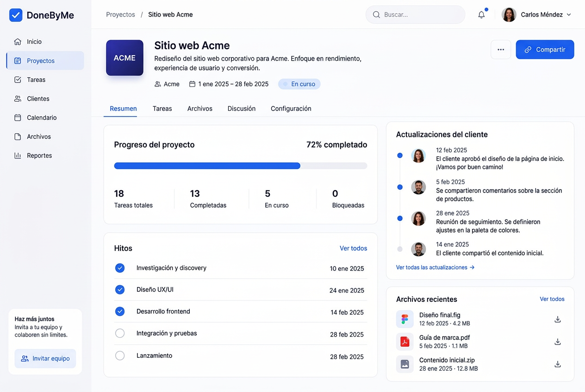Click the Tareas sidebar checkbox icon
The height and width of the screenshot is (392, 585).
[x=18, y=80]
